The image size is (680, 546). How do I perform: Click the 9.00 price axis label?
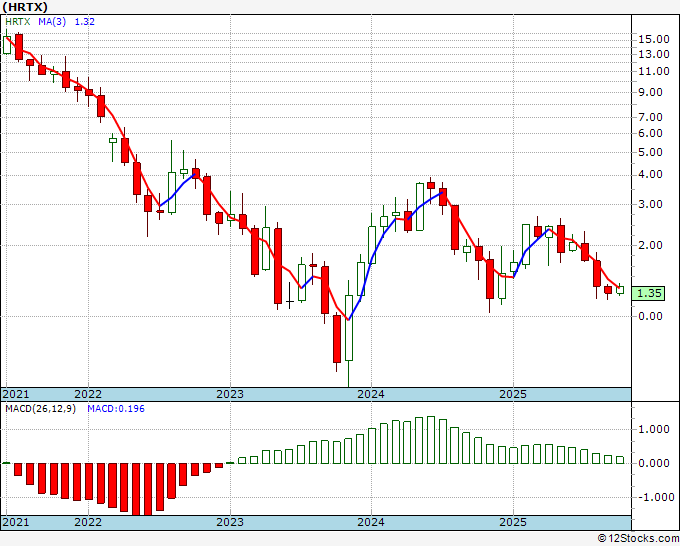650,92
